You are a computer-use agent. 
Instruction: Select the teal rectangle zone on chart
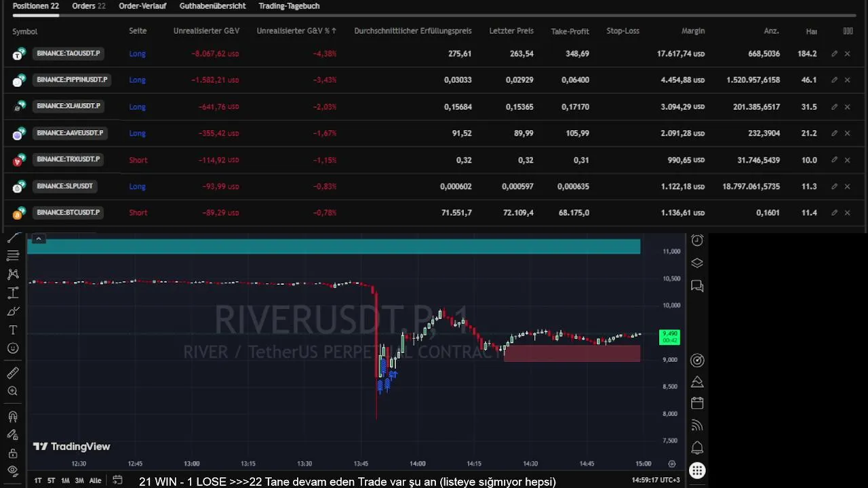334,247
